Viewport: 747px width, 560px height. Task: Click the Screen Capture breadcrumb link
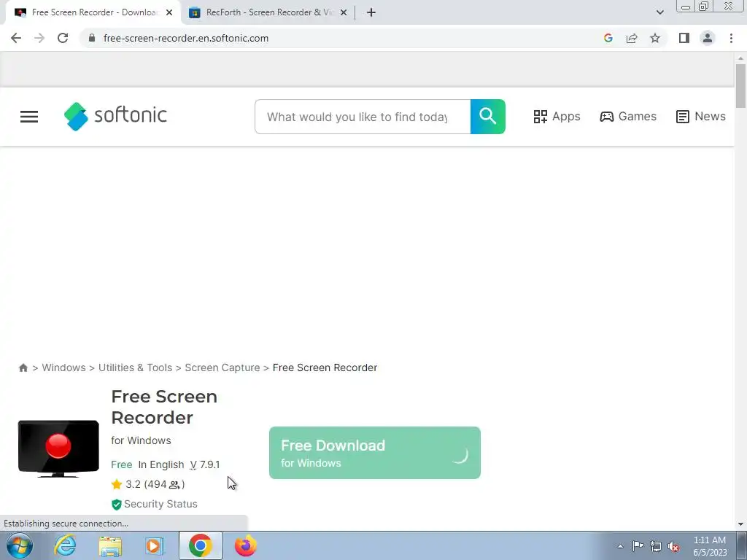pos(222,367)
